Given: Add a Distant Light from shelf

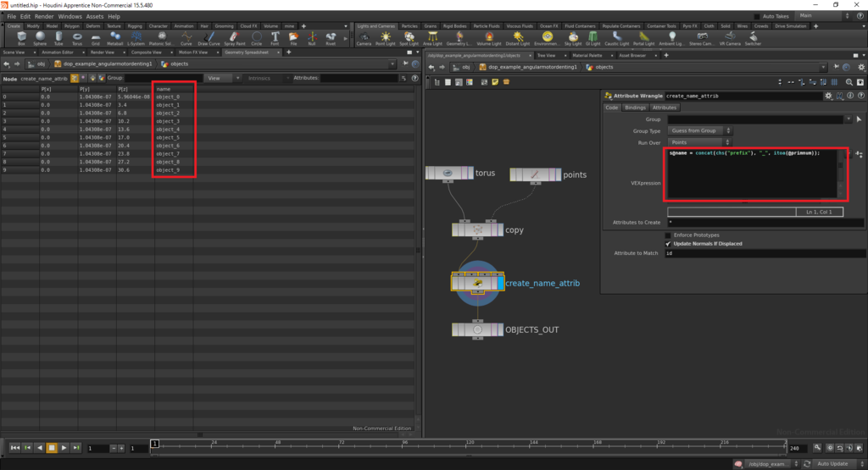Looking at the screenshot, I should pos(518,38).
